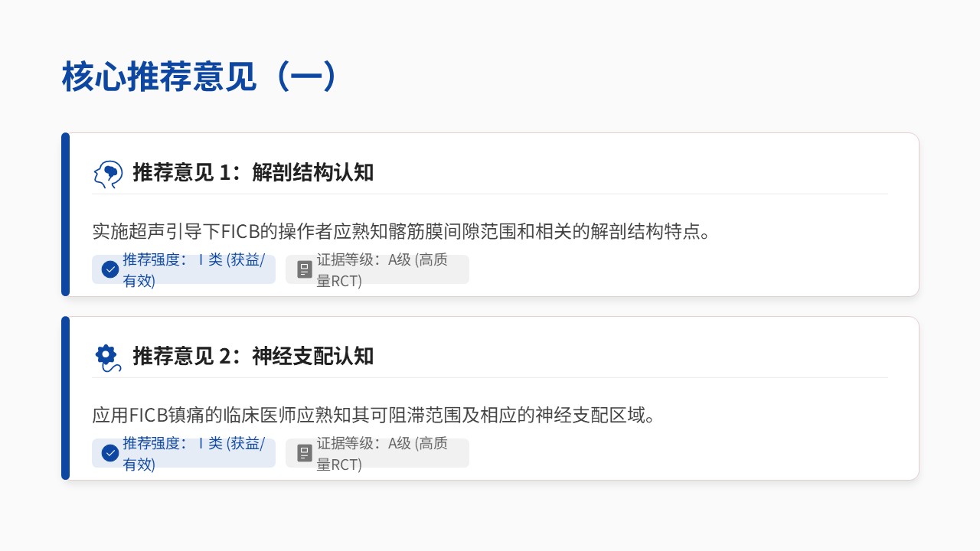
Task: Click the body text starting with 实施超声引导下FICB
Action: pyautogui.click(x=401, y=232)
